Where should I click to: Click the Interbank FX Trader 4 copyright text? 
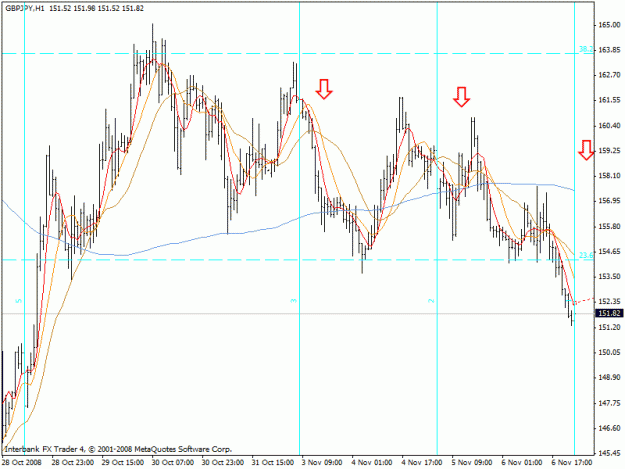point(118,449)
